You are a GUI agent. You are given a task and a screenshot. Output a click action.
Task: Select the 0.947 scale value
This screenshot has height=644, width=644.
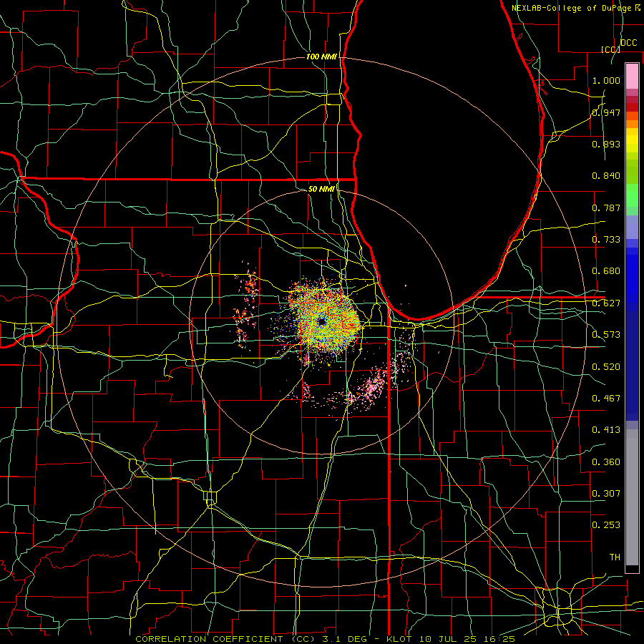pos(606,112)
